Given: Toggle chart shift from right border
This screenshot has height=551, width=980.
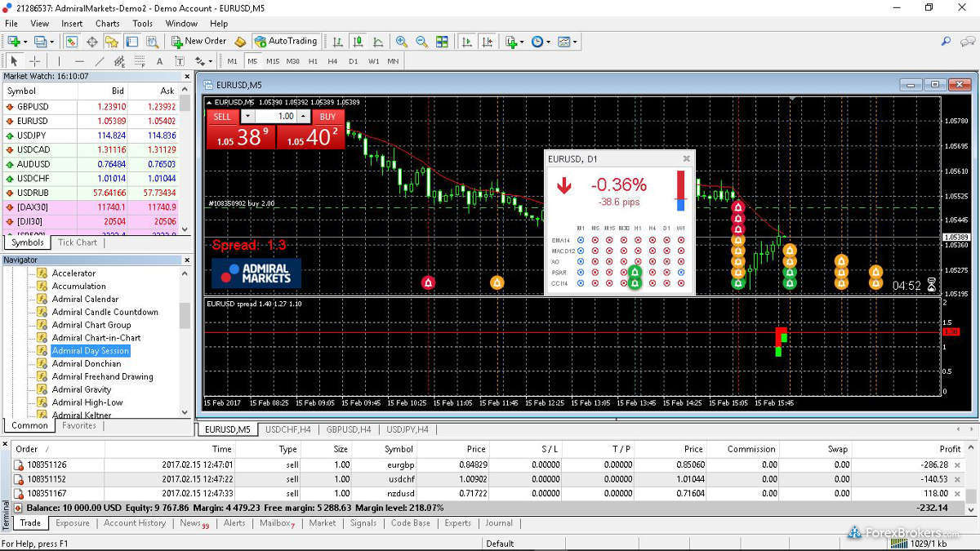Looking at the screenshot, I should [x=487, y=41].
